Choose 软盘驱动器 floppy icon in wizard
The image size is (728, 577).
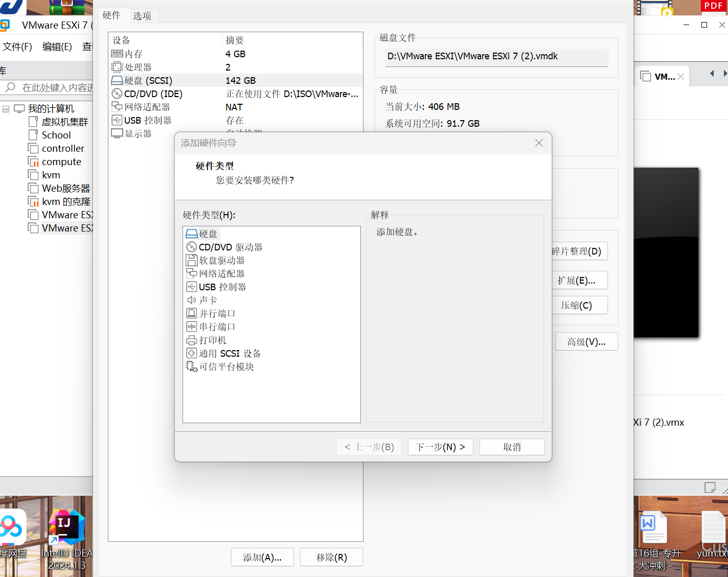[192, 260]
